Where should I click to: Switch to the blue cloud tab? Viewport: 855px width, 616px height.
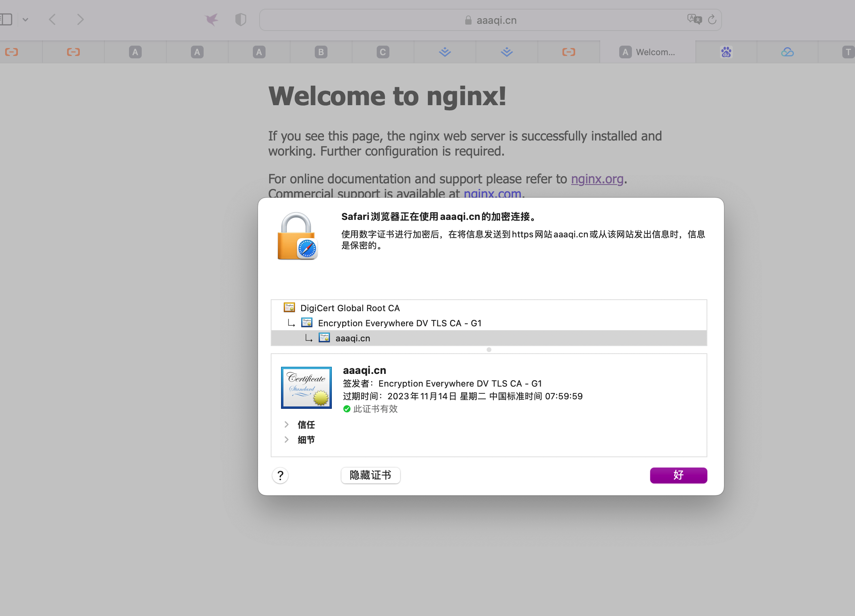tap(788, 52)
